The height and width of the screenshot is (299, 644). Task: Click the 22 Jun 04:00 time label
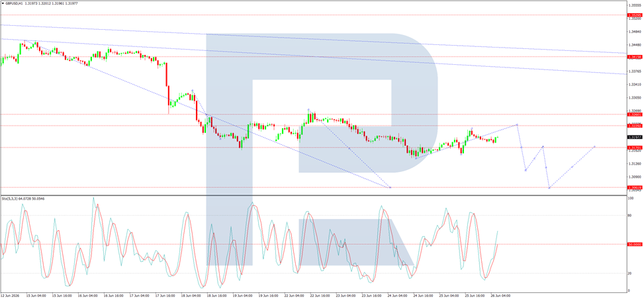click(293, 295)
